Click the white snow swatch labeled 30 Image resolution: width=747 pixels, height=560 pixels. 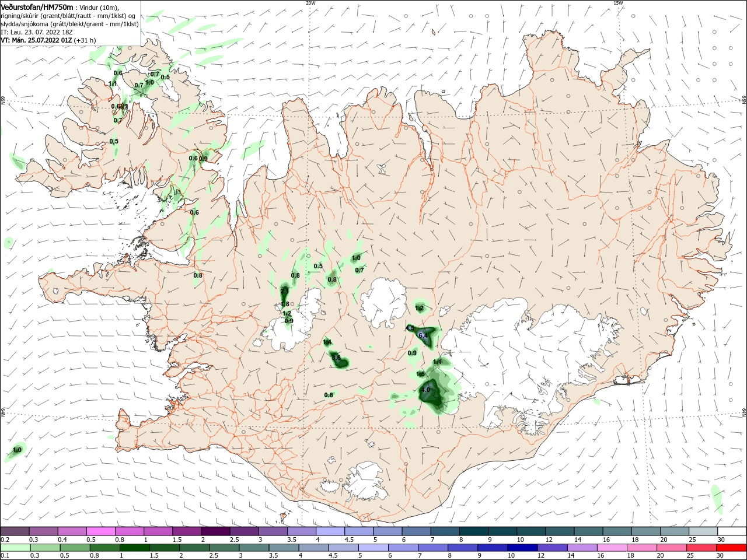tap(731, 531)
